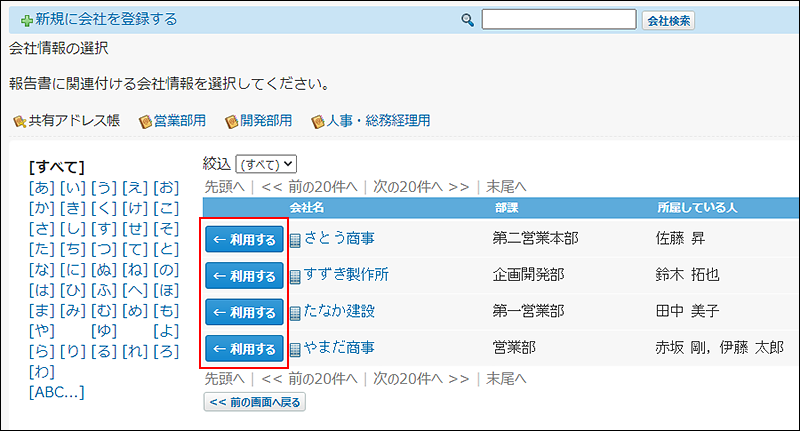Filter companies by [お]
Image resolution: width=800 pixels, height=431 pixels.
point(166,188)
